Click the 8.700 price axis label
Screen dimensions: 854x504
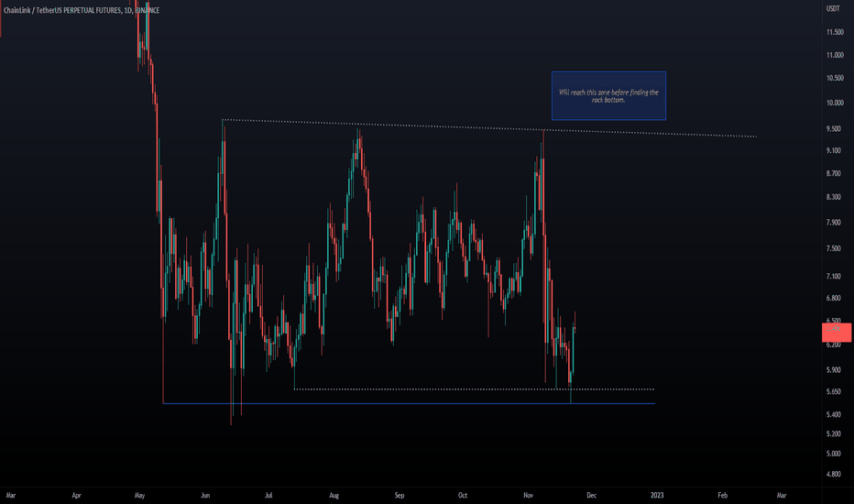[x=833, y=173]
